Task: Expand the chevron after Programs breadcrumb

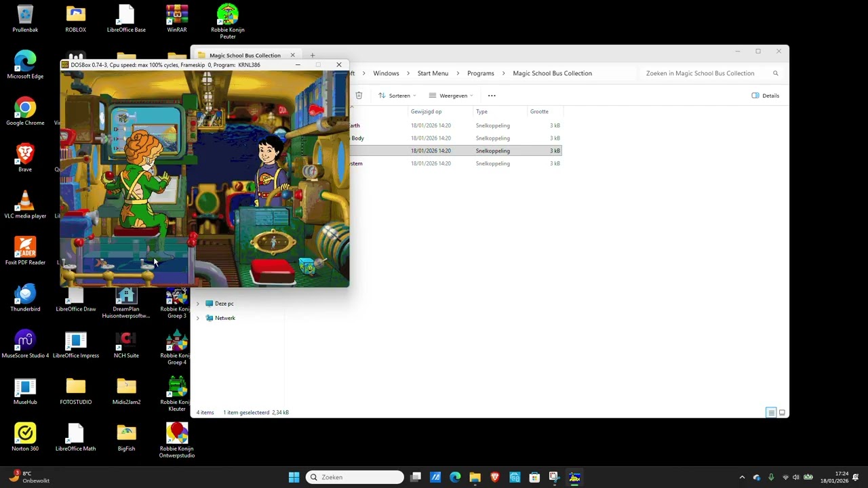Action: coord(503,73)
